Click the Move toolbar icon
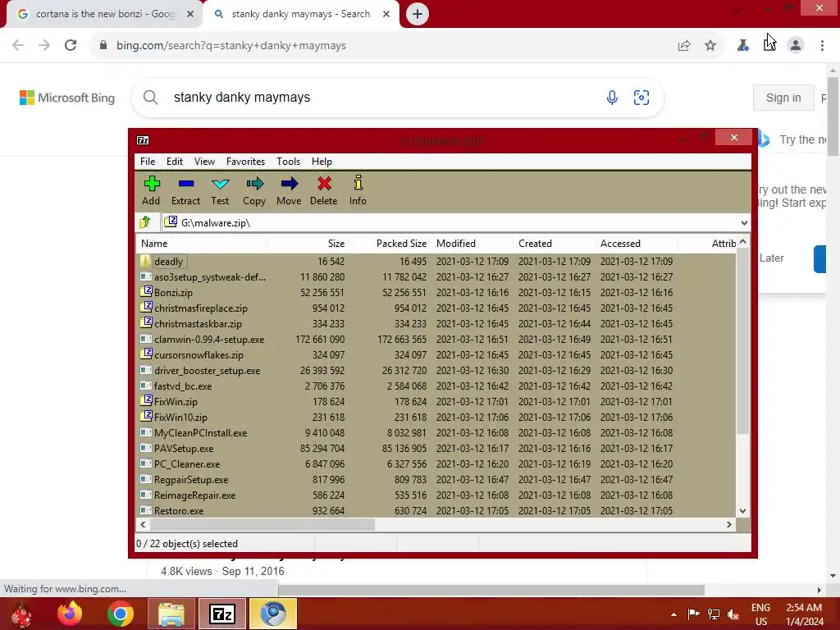This screenshot has height=630, width=840. point(289,190)
